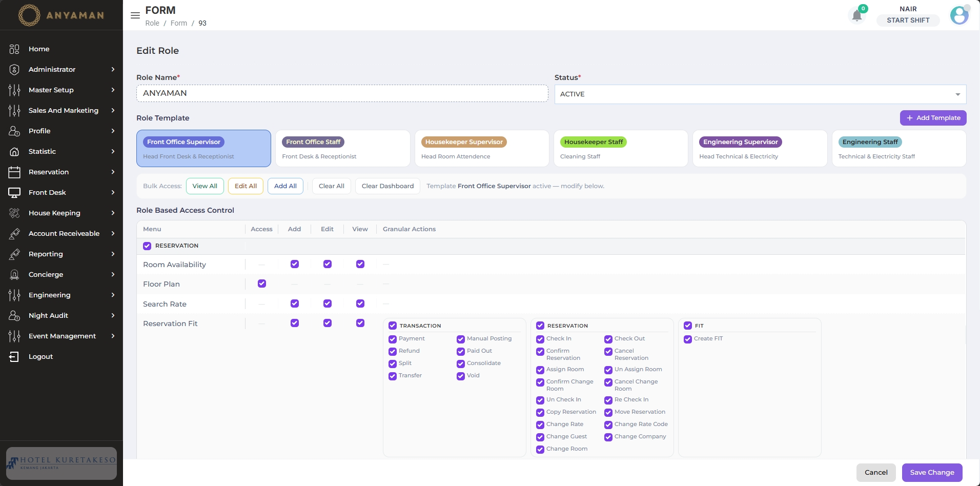The image size is (980, 486).
Task: Click the Add Template button
Action: pyautogui.click(x=933, y=118)
